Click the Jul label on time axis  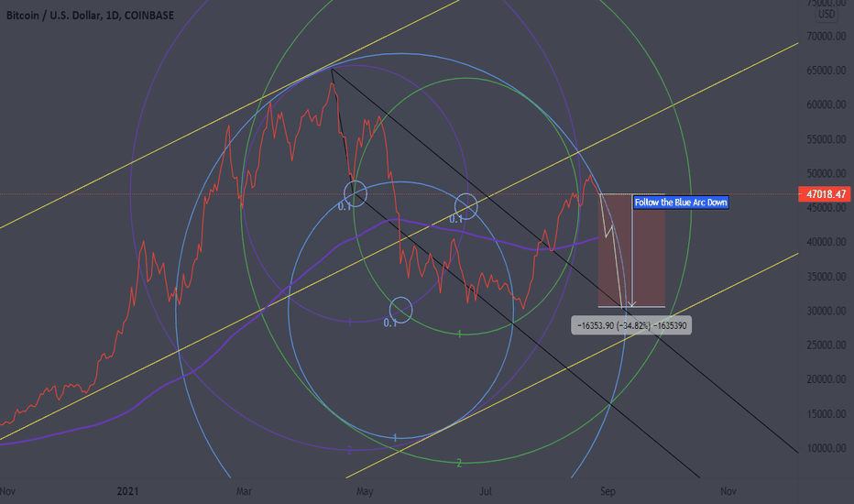[486, 491]
